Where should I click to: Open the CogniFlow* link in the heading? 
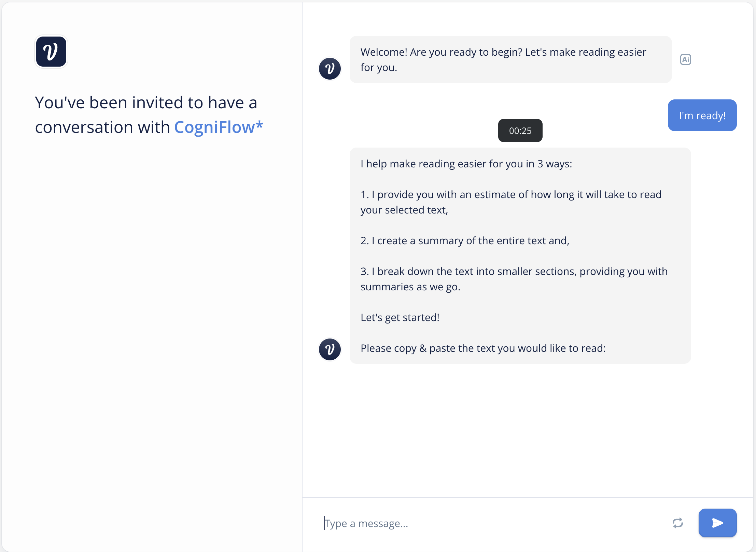click(x=219, y=127)
